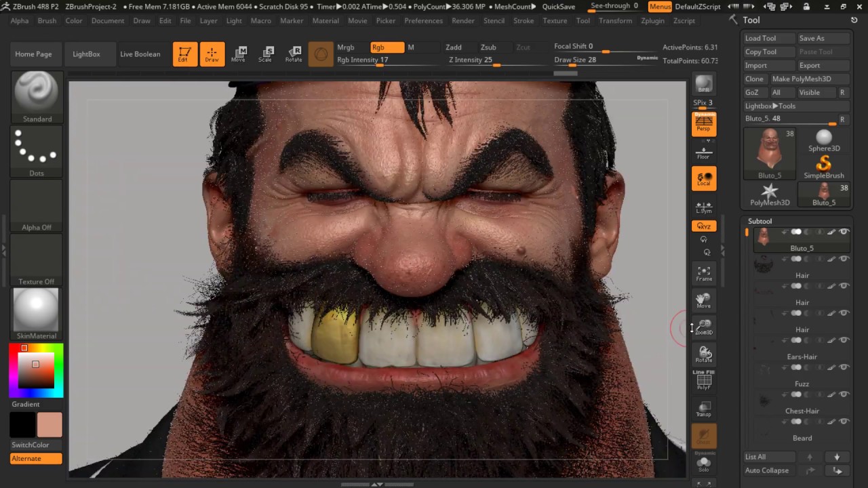This screenshot has width=868, height=488.
Task: Toggle Transp transparency mode
Action: click(x=704, y=409)
